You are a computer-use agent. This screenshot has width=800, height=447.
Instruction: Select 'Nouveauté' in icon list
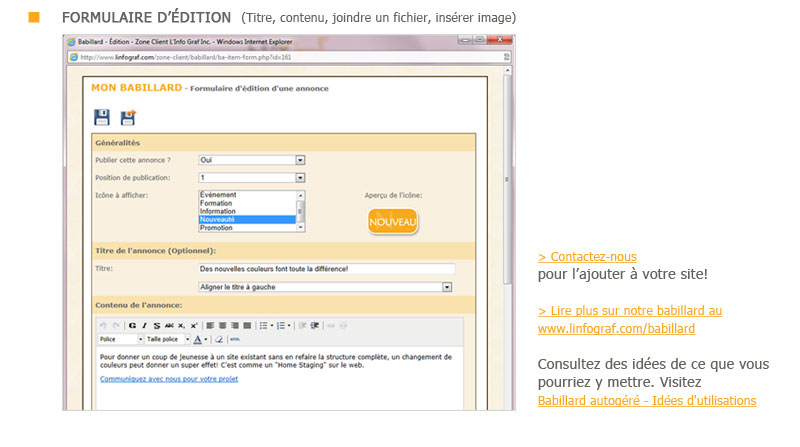[247, 219]
